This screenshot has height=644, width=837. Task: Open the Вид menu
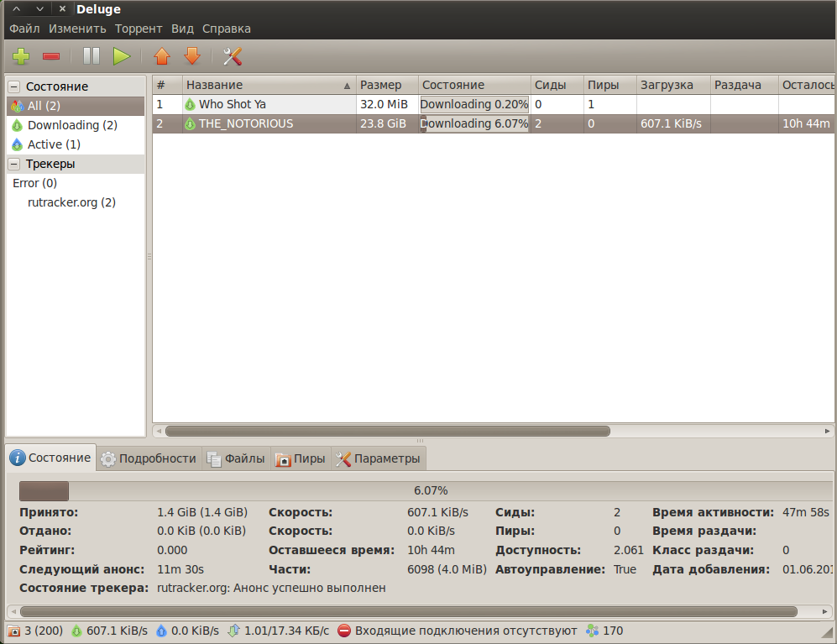point(182,29)
